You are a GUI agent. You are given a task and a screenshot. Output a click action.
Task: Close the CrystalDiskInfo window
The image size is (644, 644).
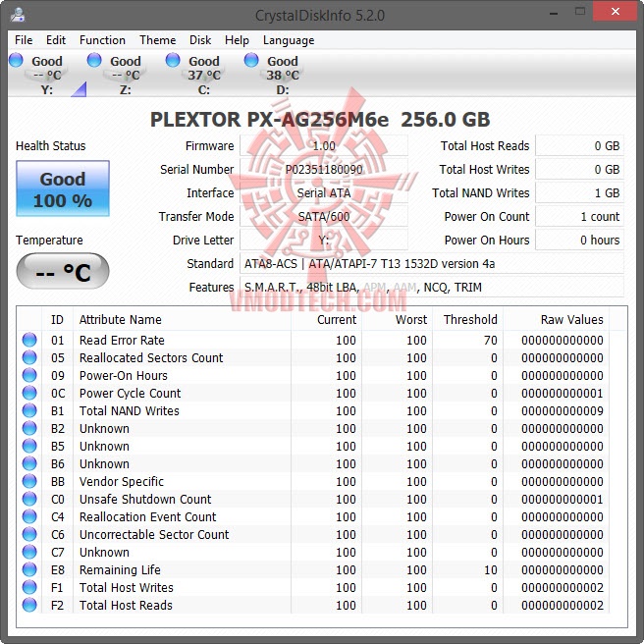click(615, 12)
